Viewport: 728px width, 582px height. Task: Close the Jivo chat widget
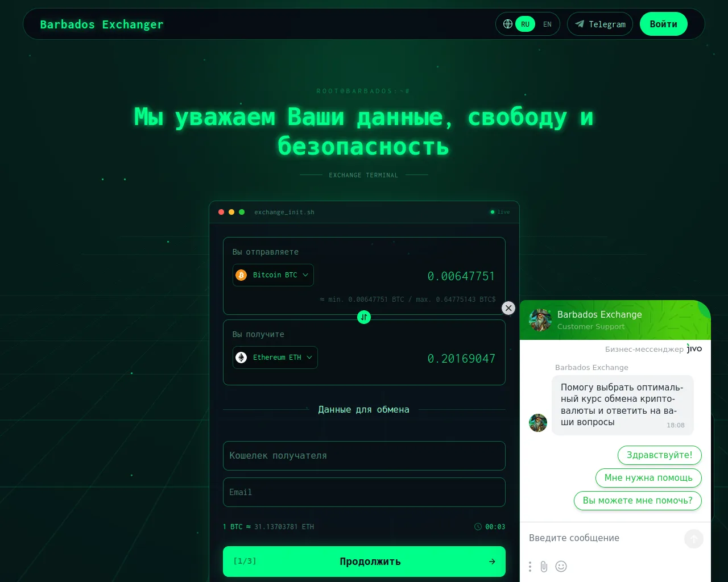click(508, 308)
